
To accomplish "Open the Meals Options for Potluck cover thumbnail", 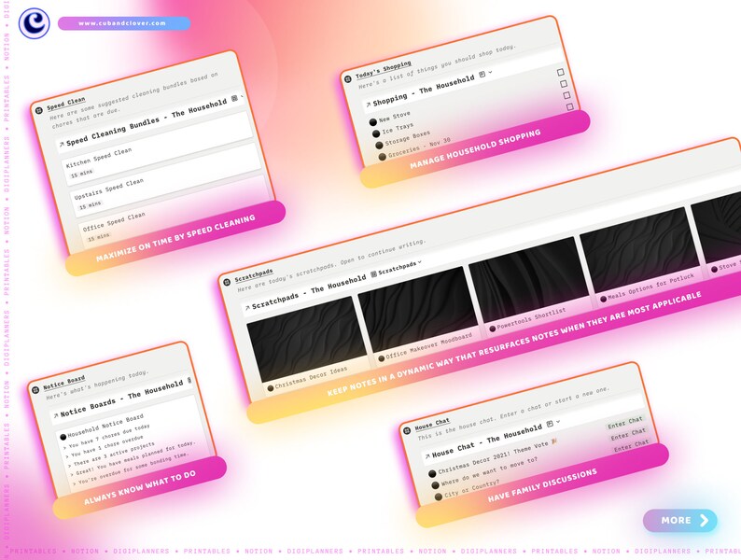I will 639,249.
